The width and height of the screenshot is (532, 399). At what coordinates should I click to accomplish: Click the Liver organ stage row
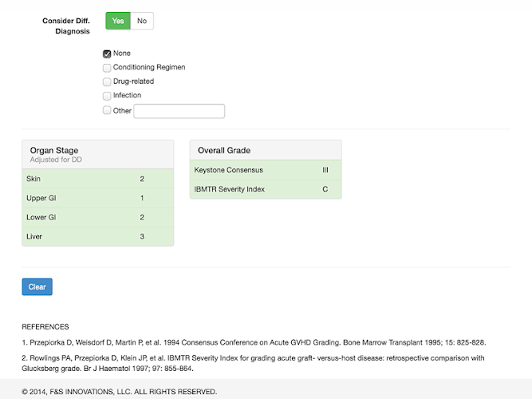click(97, 236)
